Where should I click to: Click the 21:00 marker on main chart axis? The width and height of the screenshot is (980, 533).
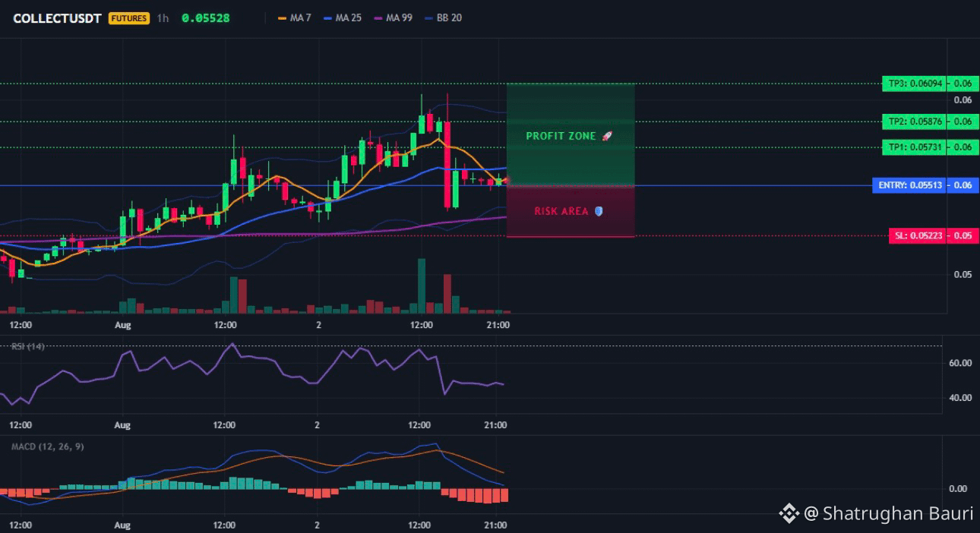(x=498, y=325)
